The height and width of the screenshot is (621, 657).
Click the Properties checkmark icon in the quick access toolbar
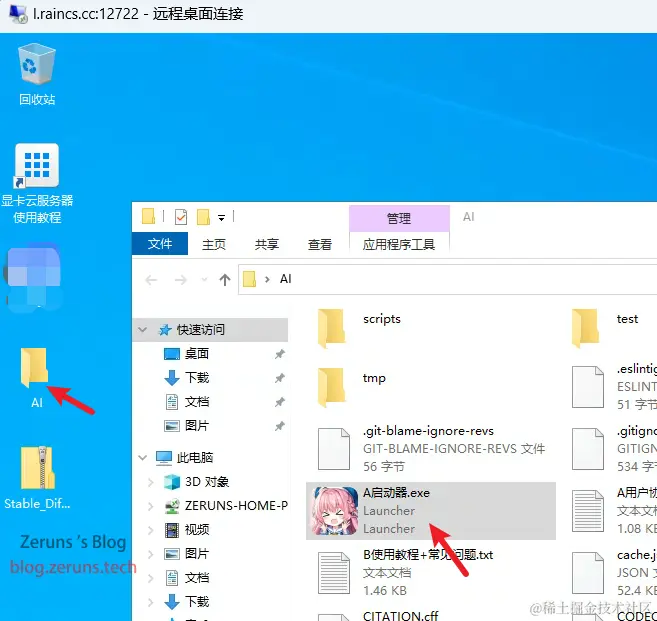[x=181, y=217]
